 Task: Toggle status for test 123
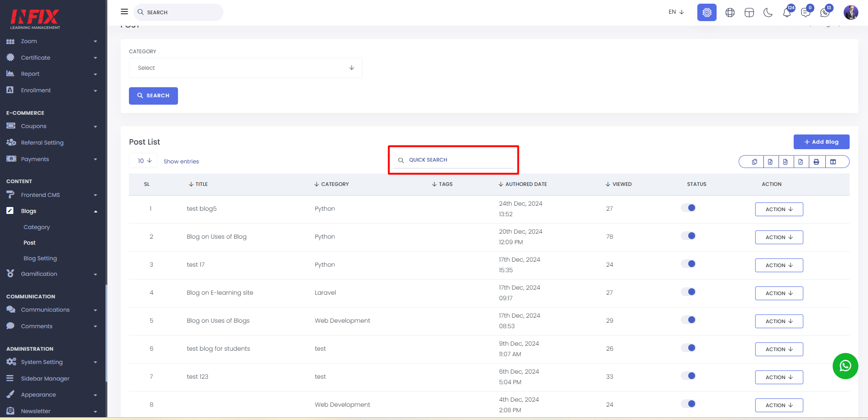688,376
